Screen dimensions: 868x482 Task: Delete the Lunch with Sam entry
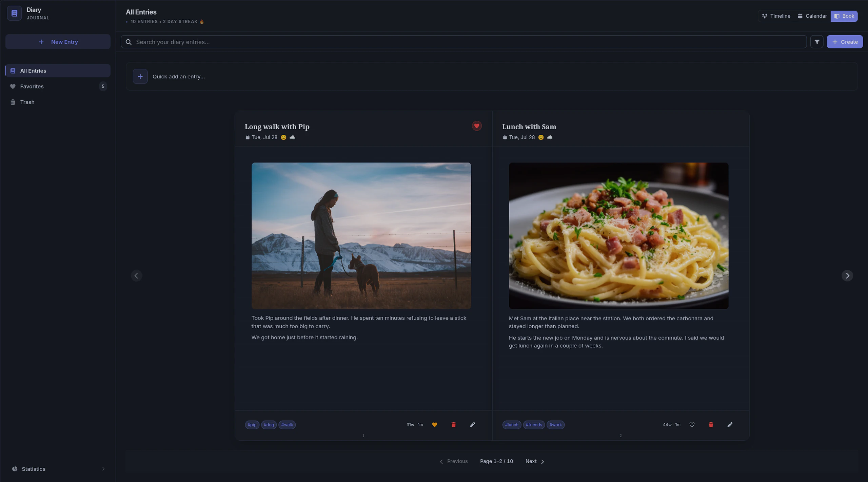coord(711,425)
